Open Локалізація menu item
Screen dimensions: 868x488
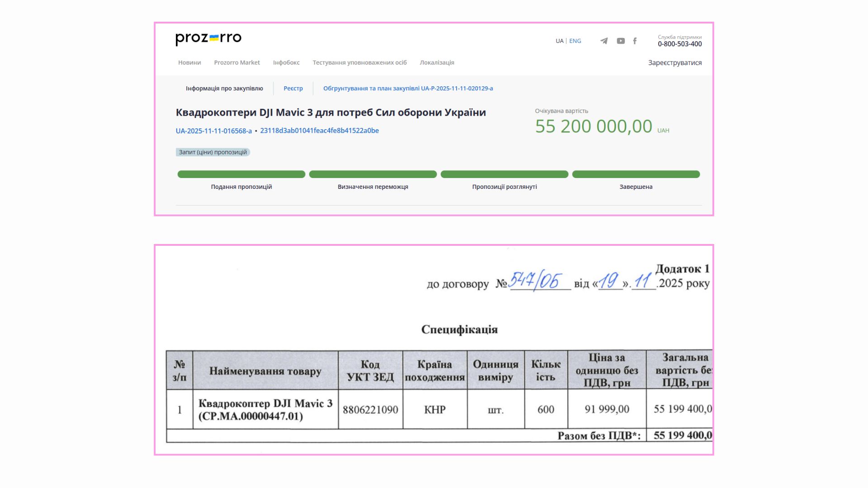click(437, 63)
